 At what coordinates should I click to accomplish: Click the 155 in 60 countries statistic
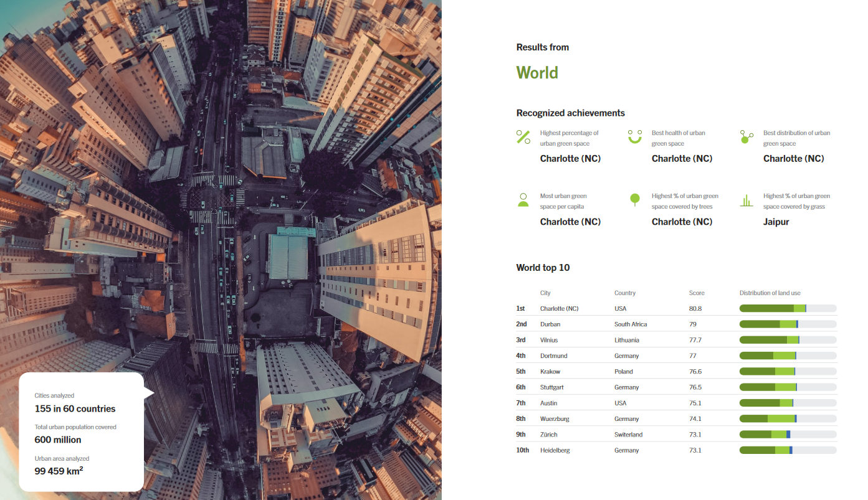pos(75,409)
